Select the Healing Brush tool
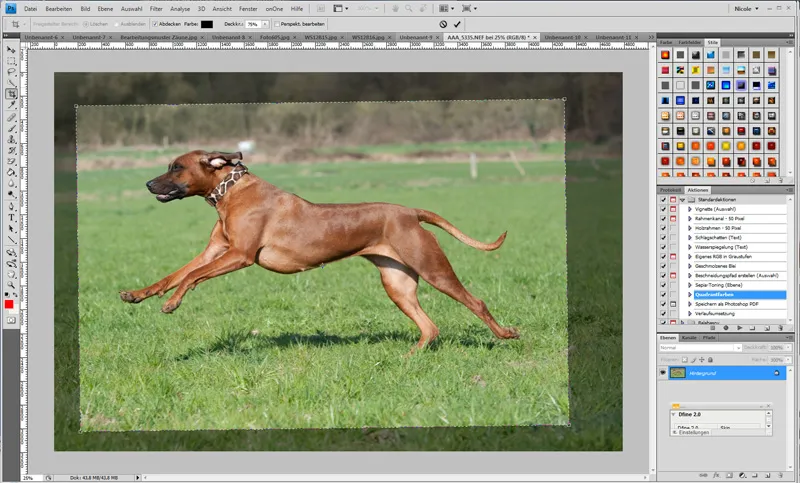800x483 pixels. click(x=11, y=118)
